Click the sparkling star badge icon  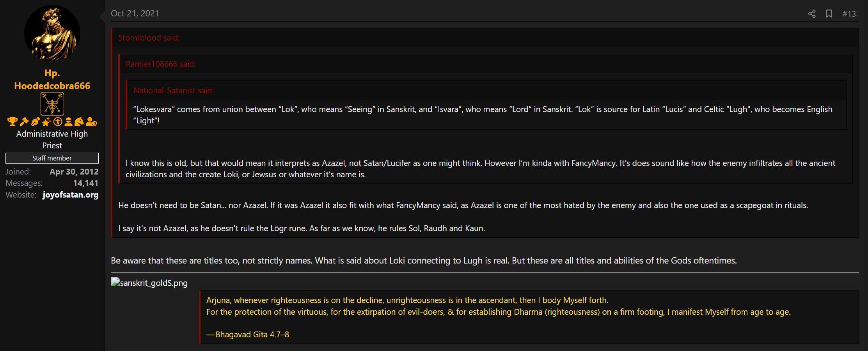46,122
